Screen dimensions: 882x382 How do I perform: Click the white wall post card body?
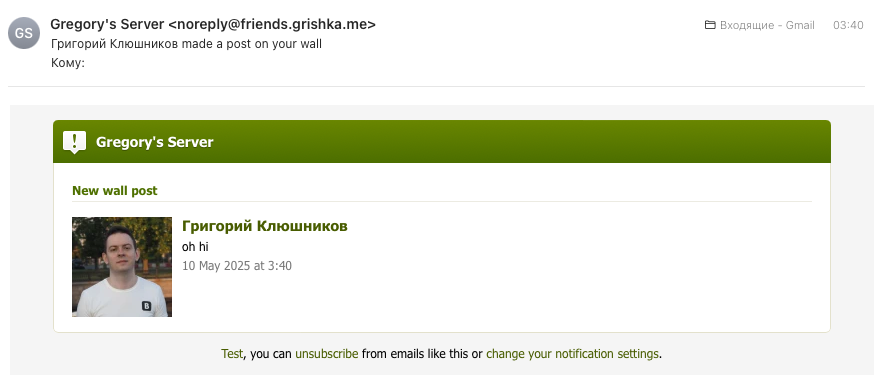pos(442,248)
